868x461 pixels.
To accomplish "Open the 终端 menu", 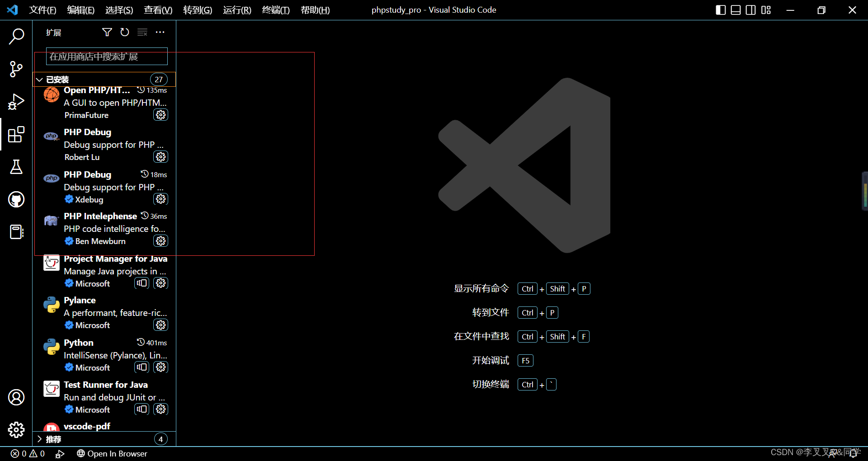I will tap(275, 10).
